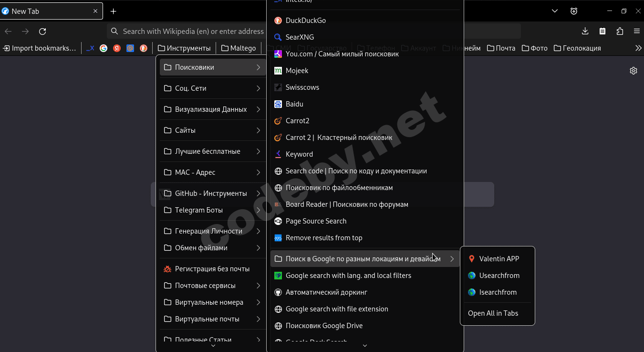Image resolution: width=644 pixels, height=352 pixels.
Task: Open the Поисковик Google Drive bookmark
Action: point(365,326)
